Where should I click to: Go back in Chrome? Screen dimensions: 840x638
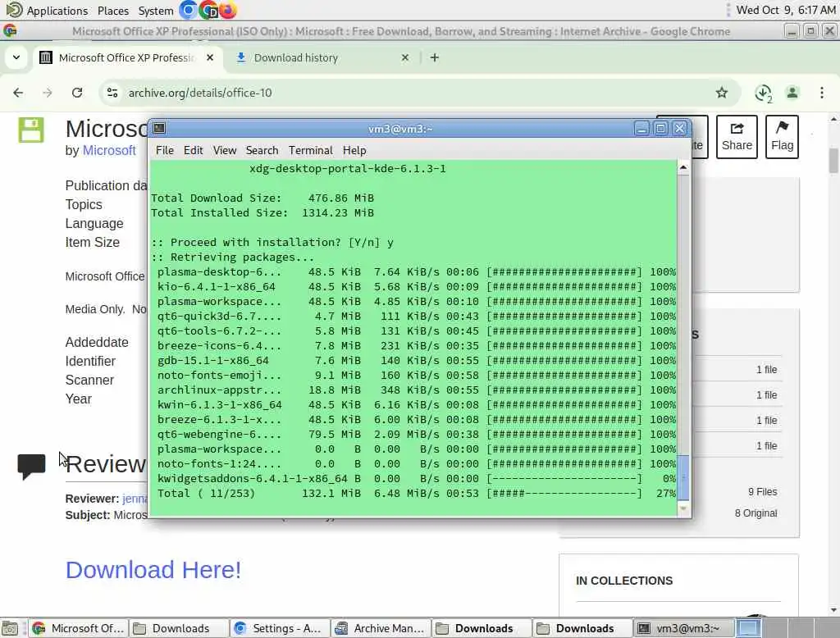click(18, 93)
